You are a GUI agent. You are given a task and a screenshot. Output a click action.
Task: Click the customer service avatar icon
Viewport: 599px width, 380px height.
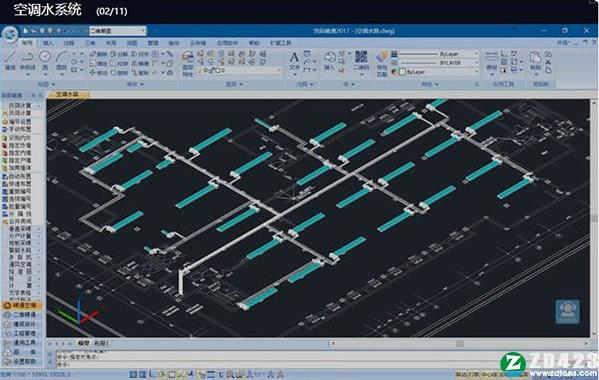click(x=567, y=312)
